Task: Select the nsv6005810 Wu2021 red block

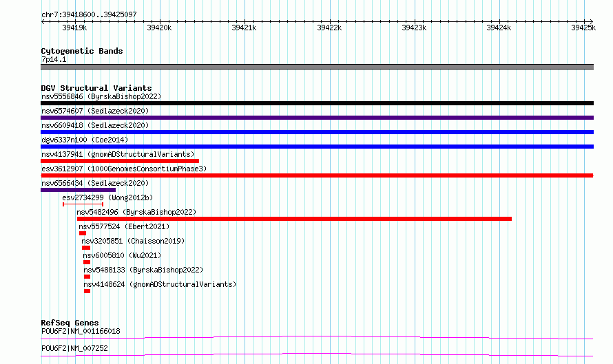Action: tap(87, 262)
